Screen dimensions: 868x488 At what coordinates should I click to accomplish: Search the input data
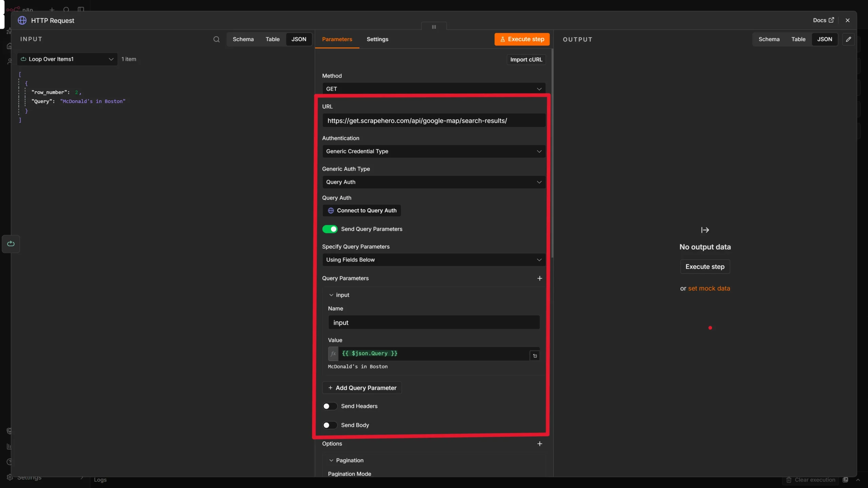(x=216, y=39)
